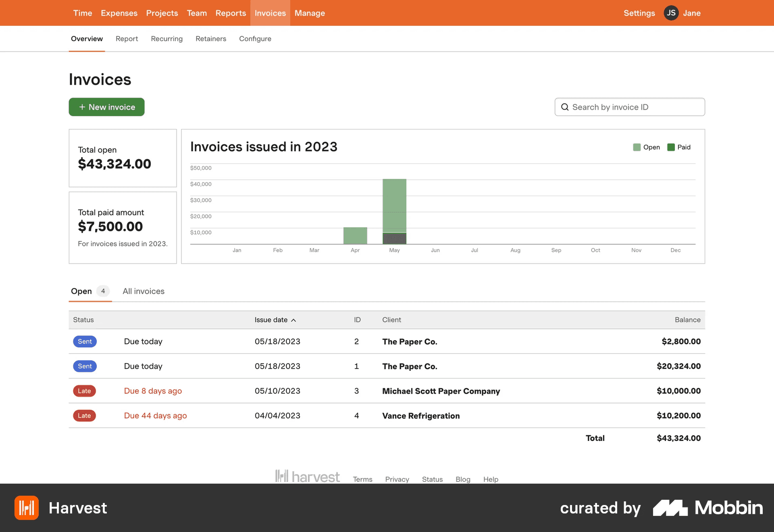
Task: Click the Settings link
Action: click(x=639, y=13)
